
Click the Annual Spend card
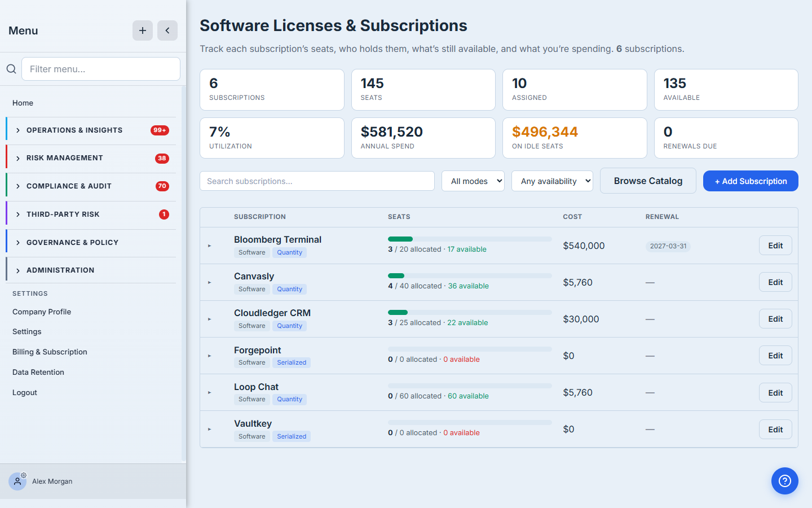(x=423, y=138)
